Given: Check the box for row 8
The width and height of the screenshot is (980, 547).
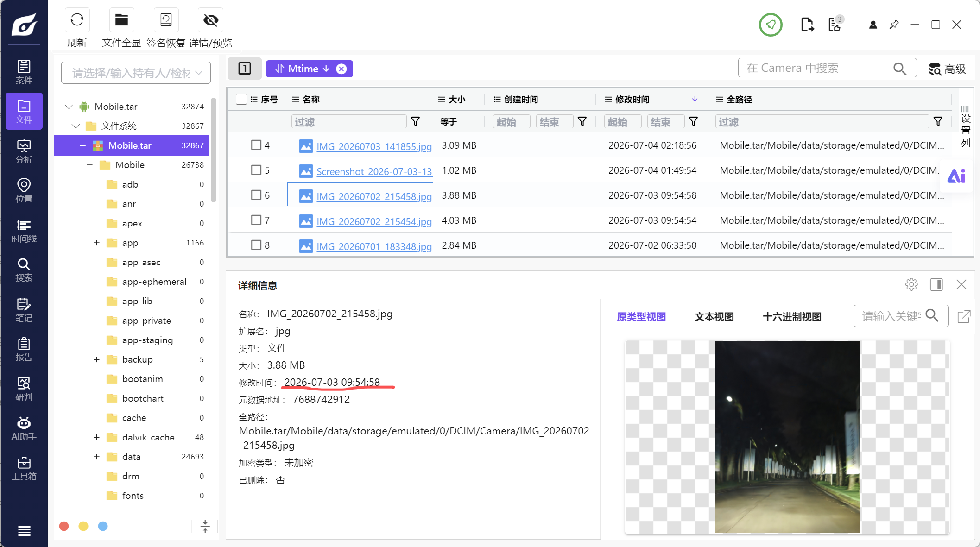Looking at the screenshot, I should pos(256,245).
